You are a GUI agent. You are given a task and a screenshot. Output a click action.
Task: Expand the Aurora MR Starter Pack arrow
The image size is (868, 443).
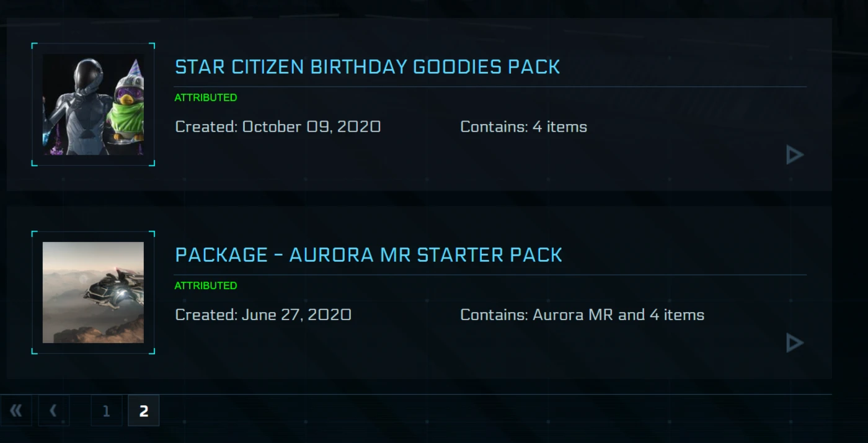pyautogui.click(x=795, y=342)
